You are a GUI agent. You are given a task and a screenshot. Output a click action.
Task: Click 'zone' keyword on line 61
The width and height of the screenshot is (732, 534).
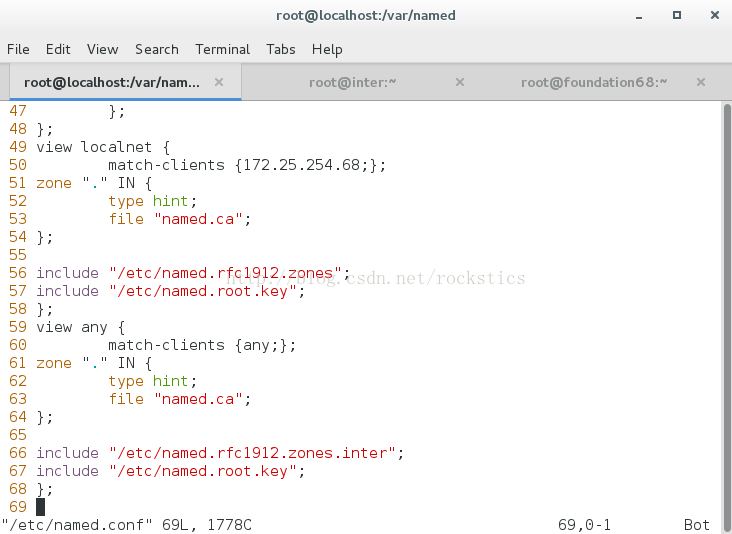(x=54, y=363)
